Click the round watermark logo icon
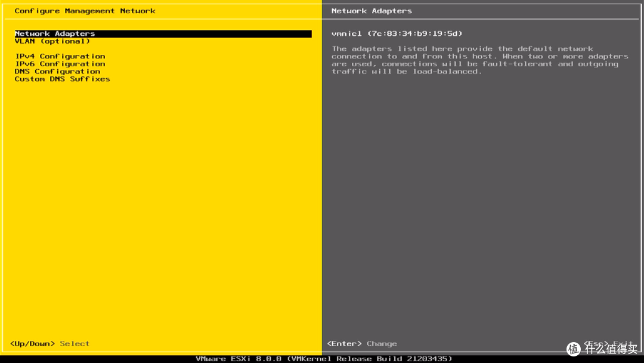 574,349
